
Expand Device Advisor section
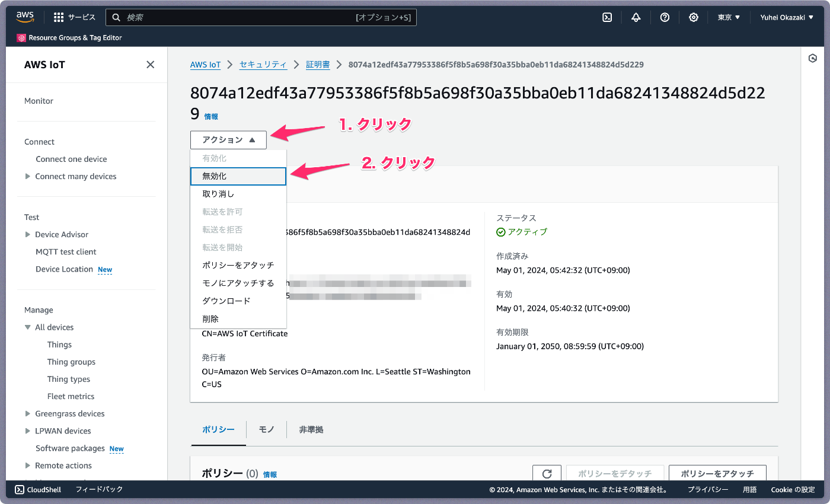[28, 234]
